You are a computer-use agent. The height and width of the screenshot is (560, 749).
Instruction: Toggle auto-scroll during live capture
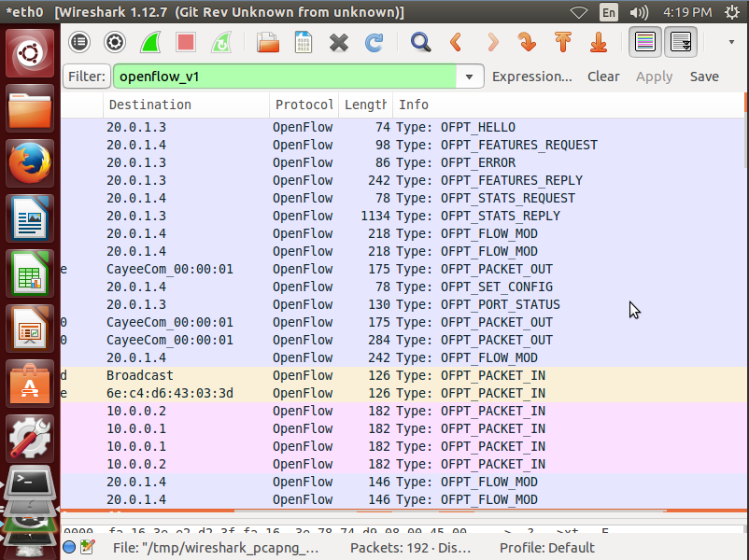(681, 42)
